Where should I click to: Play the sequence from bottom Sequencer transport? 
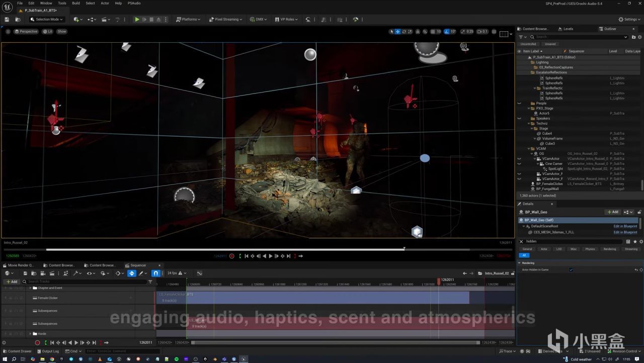pyautogui.click(x=76, y=342)
